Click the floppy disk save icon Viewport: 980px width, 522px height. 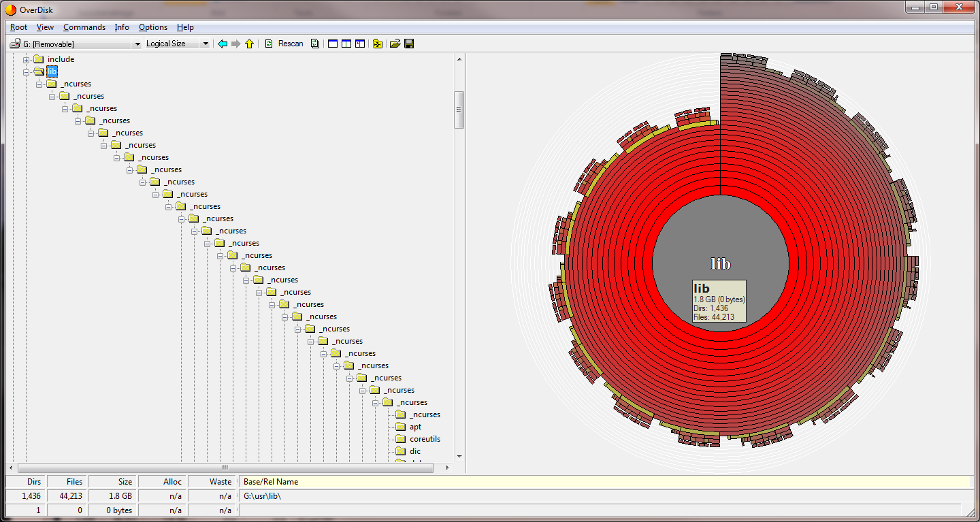point(409,44)
